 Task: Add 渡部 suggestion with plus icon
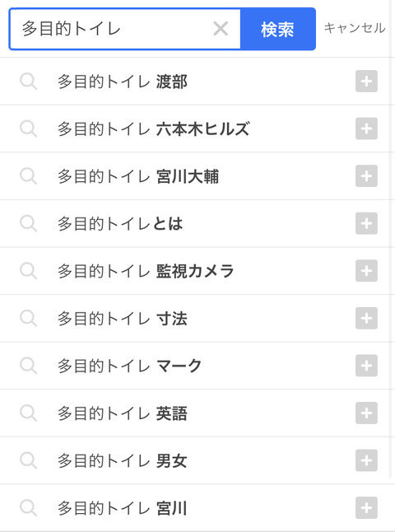(x=366, y=82)
